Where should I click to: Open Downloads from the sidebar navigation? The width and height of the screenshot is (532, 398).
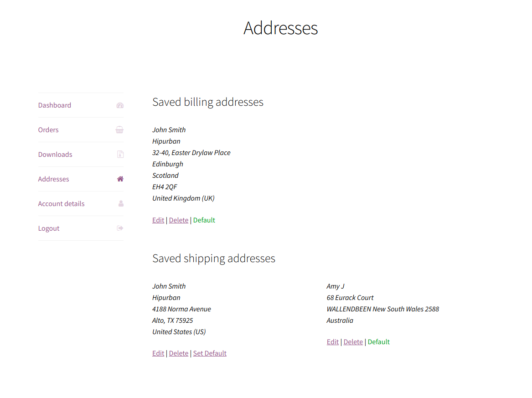55,154
